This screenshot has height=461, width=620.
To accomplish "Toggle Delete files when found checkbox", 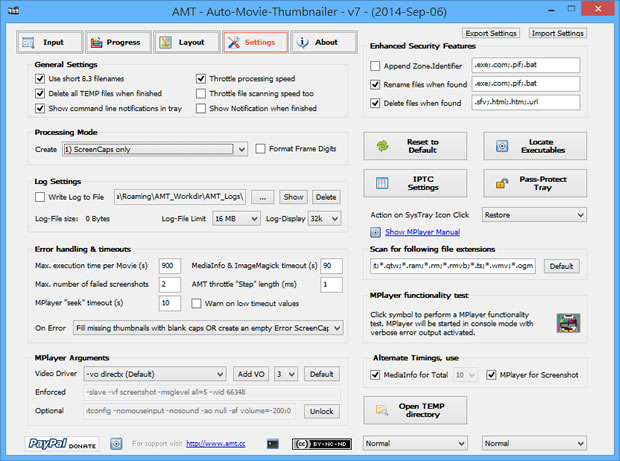I will point(375,103).
